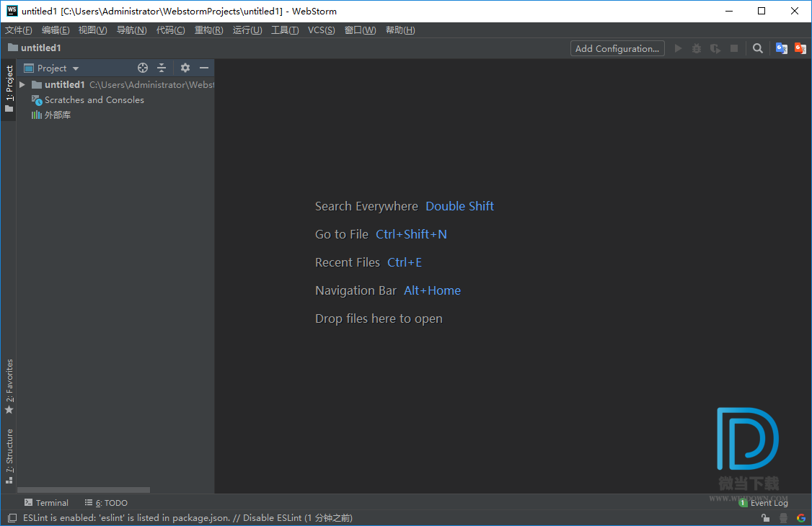Click the Add Configuration... button

[617, 48]
